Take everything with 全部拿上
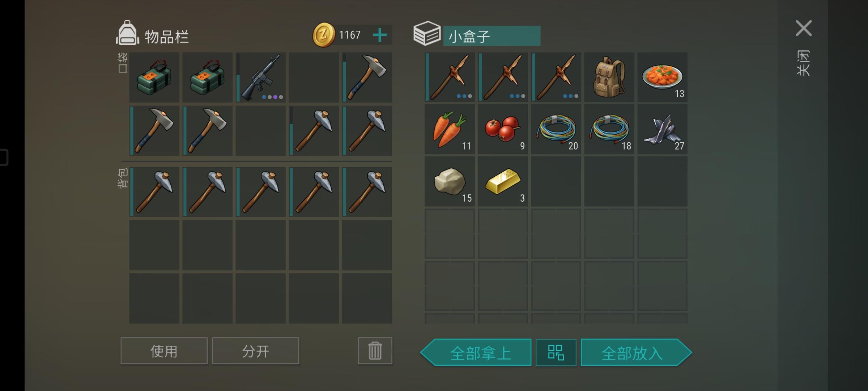The width and height of the screenshot is (868, 391). (476, 353)
